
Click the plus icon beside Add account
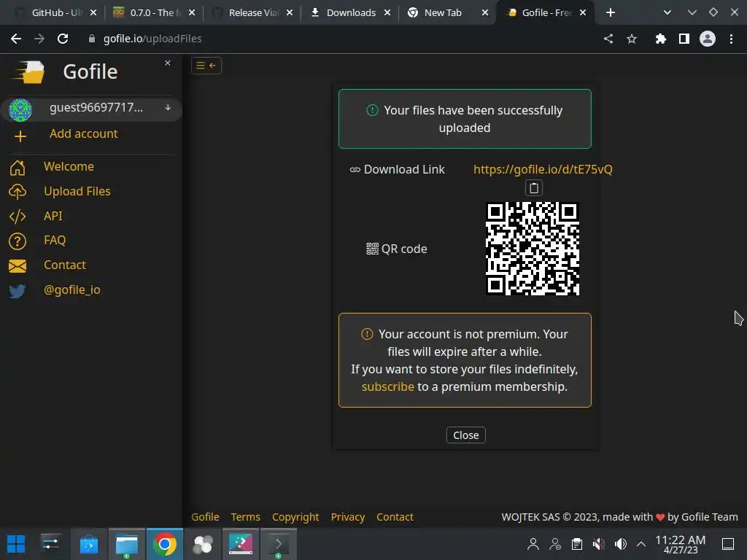click(20, 136)
